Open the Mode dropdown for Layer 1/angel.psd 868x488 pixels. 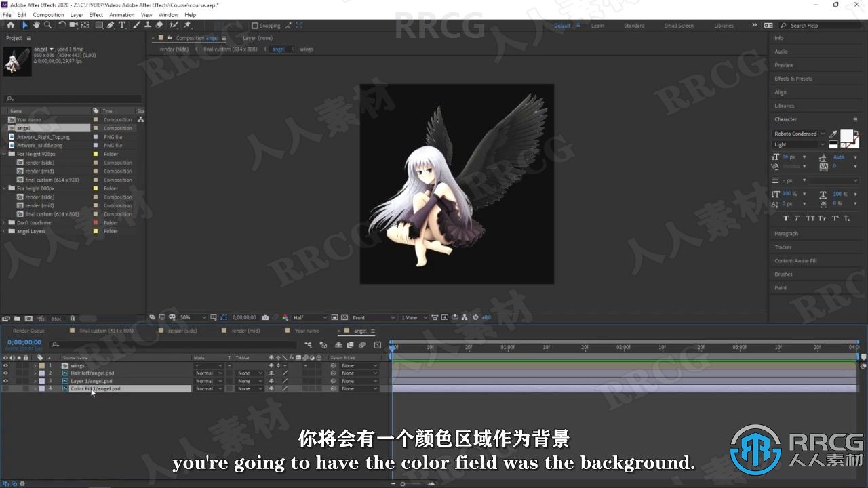[x=208, y=381]
